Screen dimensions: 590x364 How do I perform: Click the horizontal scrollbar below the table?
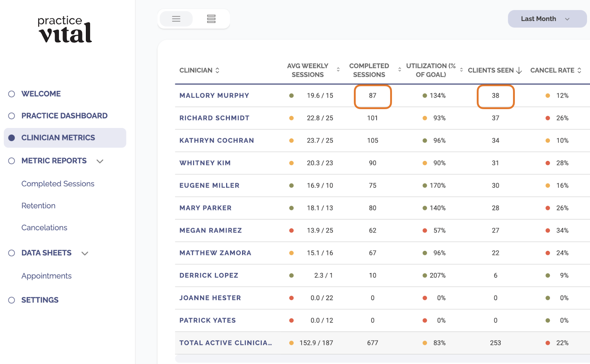coord(382,359)
